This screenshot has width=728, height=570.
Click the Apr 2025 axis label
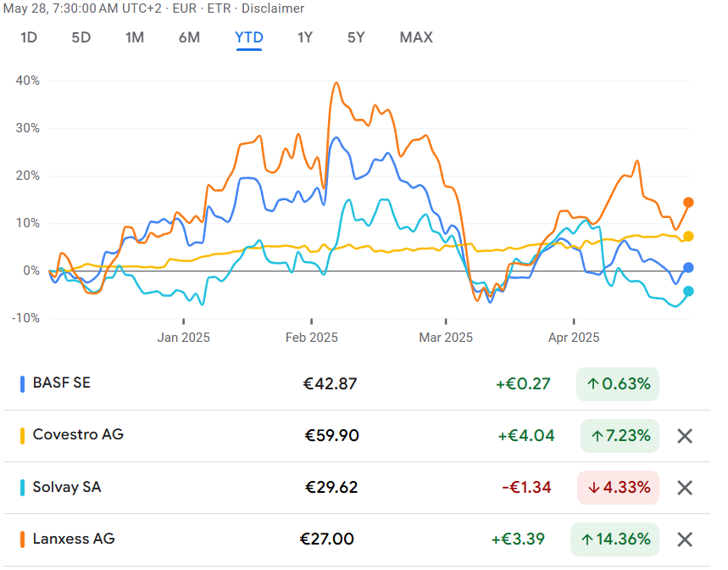point(574,338)
